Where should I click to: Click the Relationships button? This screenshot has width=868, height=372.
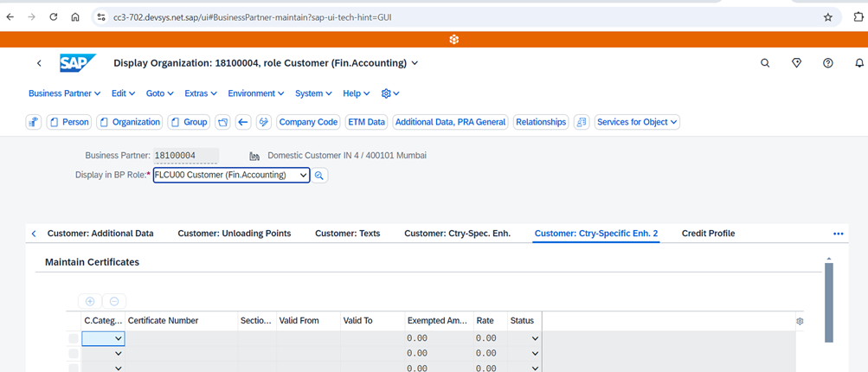coord(541,122)
